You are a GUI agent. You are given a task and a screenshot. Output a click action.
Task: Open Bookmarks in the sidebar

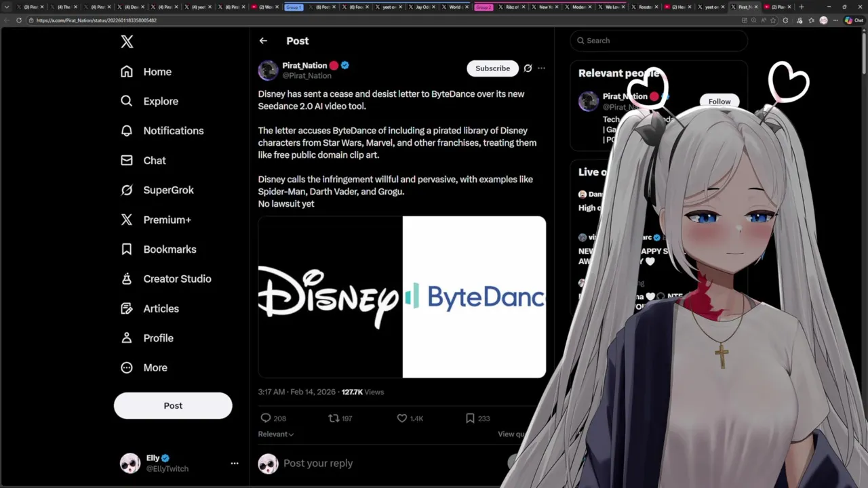coord(158,249)
